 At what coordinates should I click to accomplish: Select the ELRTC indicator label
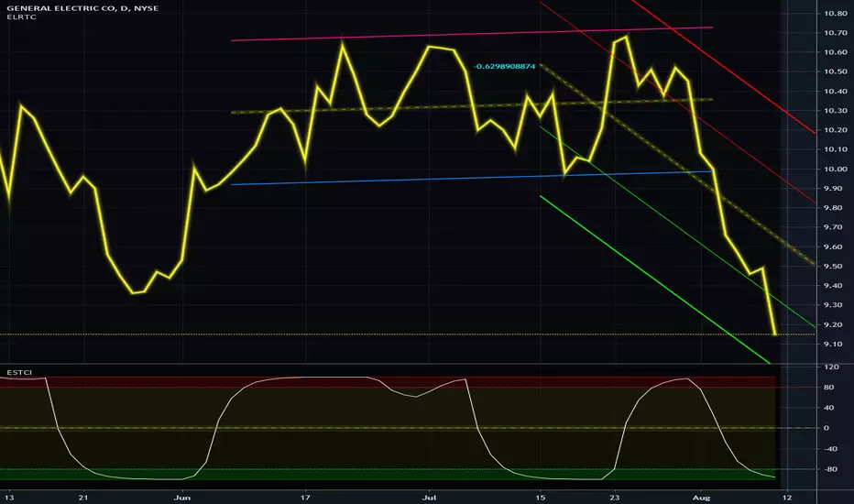tap(22, 16)
